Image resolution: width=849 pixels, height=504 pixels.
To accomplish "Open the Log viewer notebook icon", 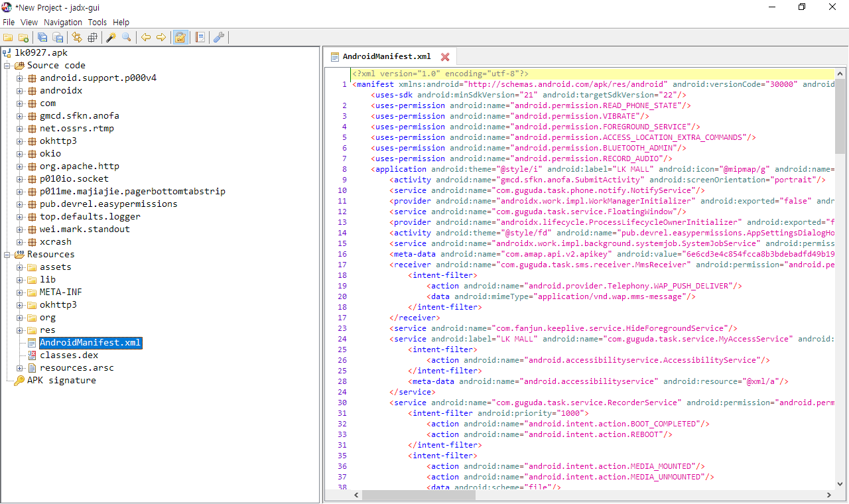I will pos(200,38).
